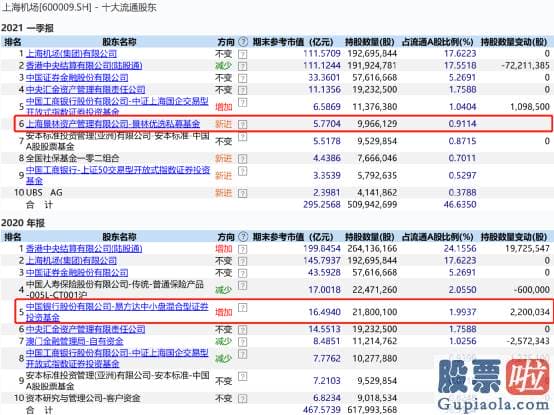Click the 期末参考市值 (亿元) header in the 2021 table
The height and width of the screenshot is (415, 554).
(x=293, y=42)
